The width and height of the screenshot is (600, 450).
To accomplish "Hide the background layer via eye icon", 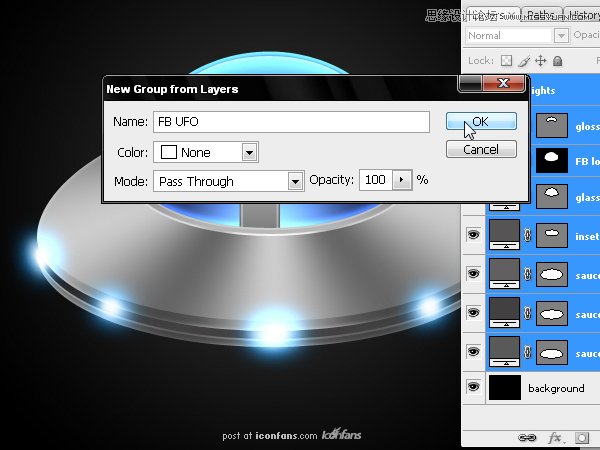I will point(473,386).
